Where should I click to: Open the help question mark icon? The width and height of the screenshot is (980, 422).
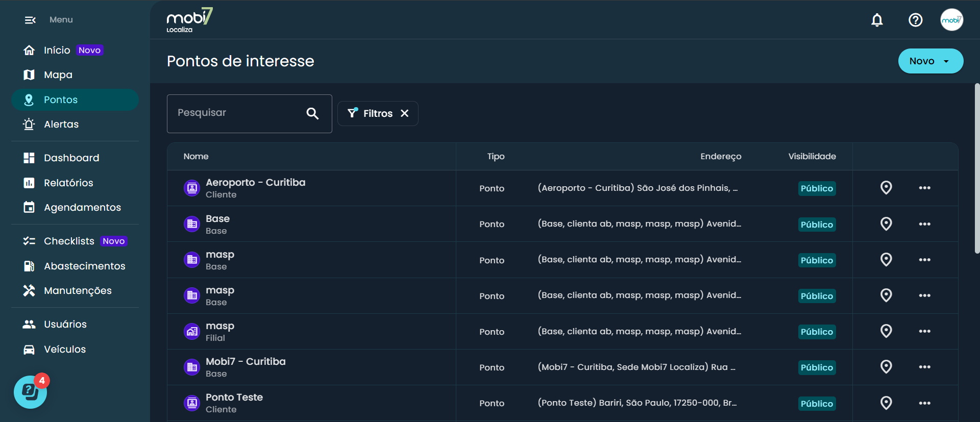tap(915, 20)
